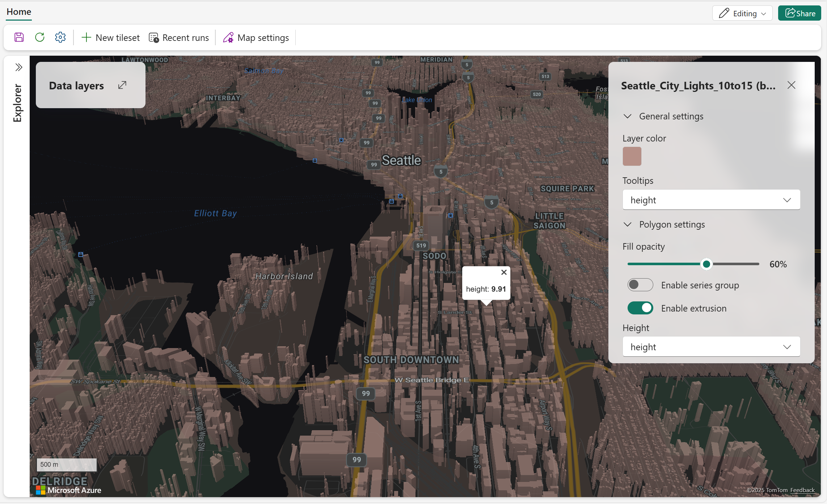Open the settings gear icon
This screenshot has height=504, width=827.
click(60, 37)
